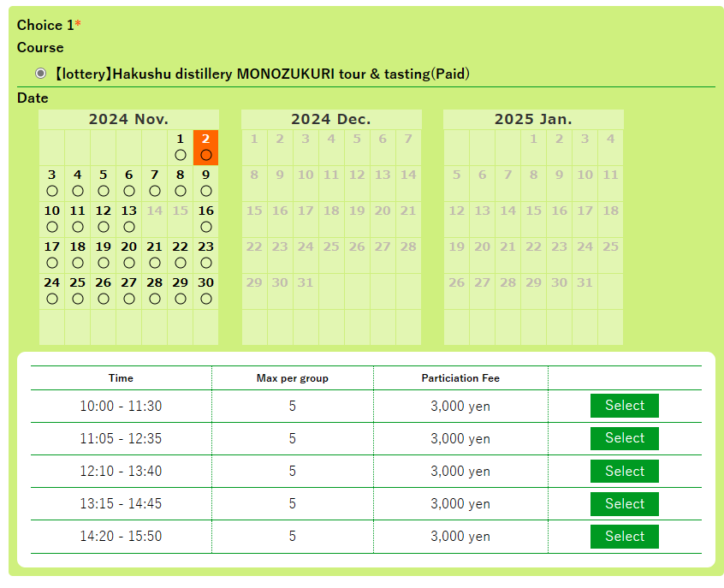Pick November 12 date

pyautogui.click(x=103, y=220)
